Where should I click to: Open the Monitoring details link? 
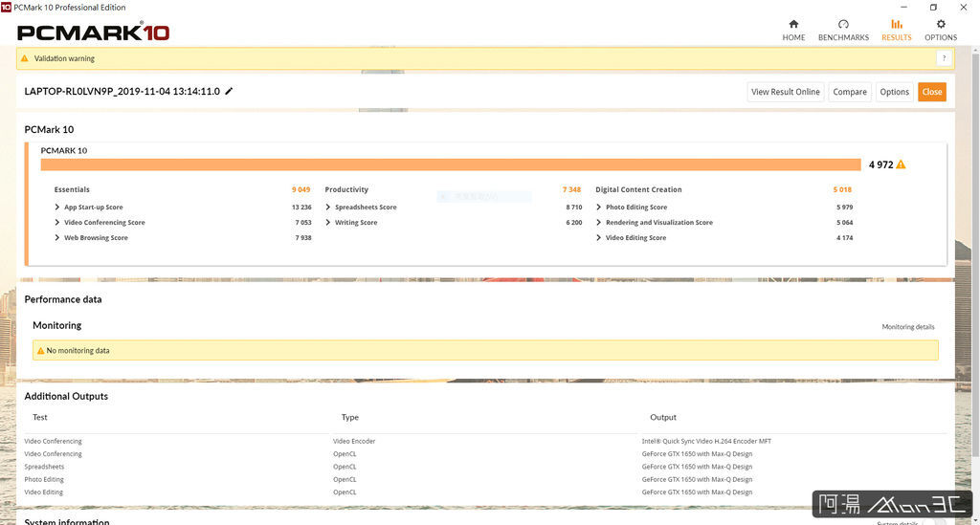[x=908, y=326]
